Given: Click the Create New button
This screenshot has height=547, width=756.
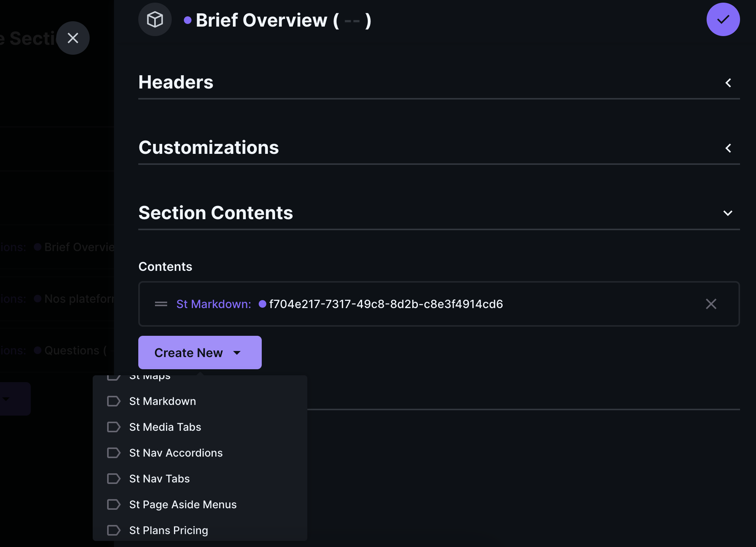Looking at the screenshot, I should [x=199, y=352].
